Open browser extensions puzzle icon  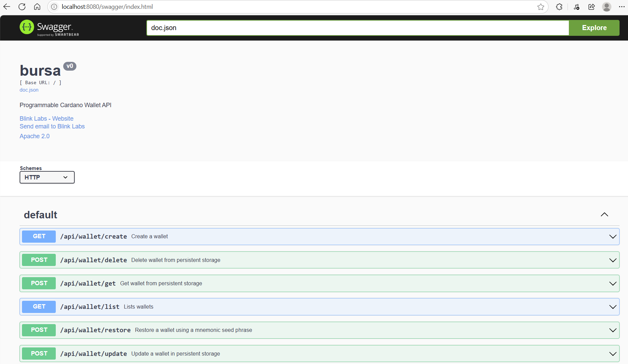click(559, 7)
